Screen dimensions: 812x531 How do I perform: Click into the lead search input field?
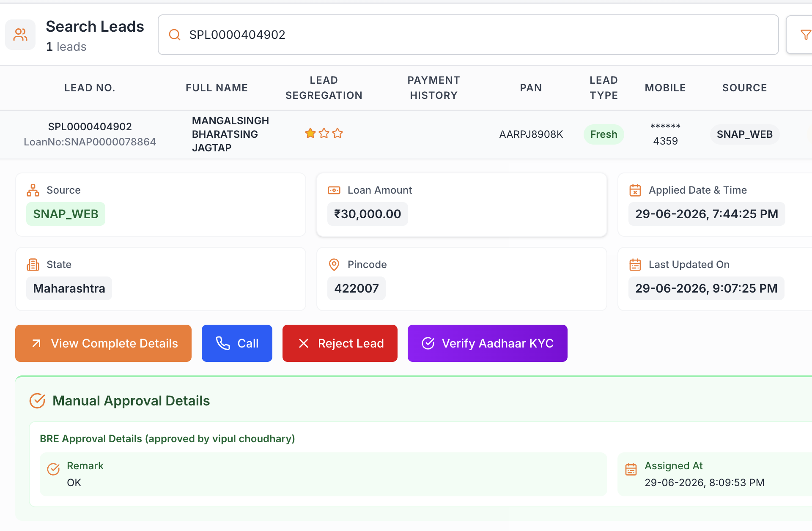(x=468, y=35)
